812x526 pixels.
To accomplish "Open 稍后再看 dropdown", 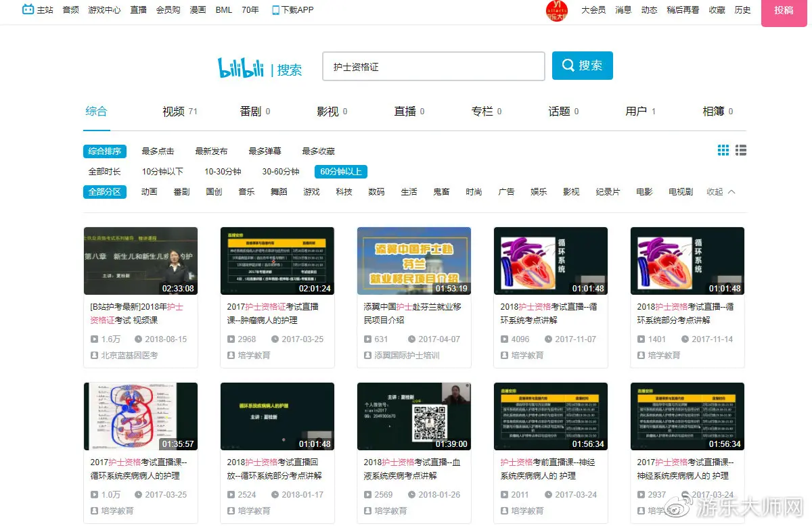I will pos(683,10).
